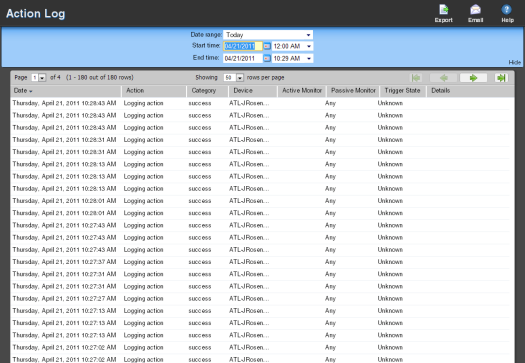Image resolution: width=525 pixels, height=363 pixels.
Task: Click the End time date field
Action: point(243,59)
